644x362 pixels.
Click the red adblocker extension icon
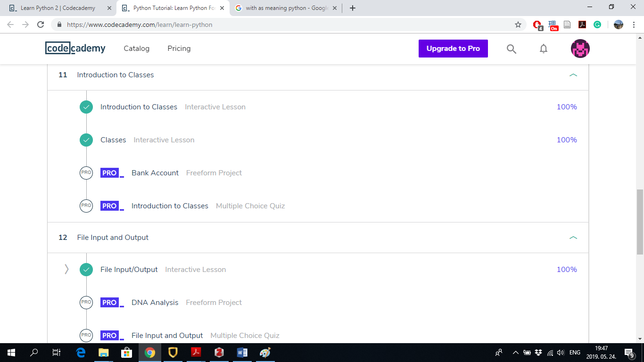[538, 25]
